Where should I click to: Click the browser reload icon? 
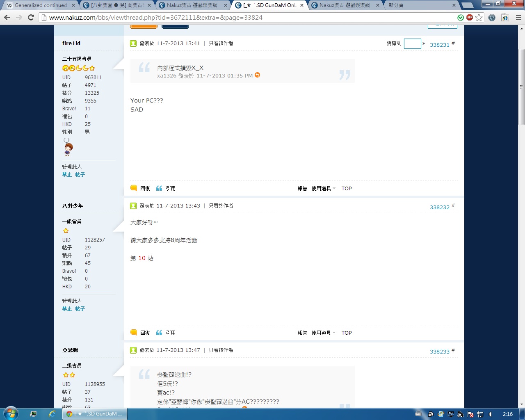(31, 17)
